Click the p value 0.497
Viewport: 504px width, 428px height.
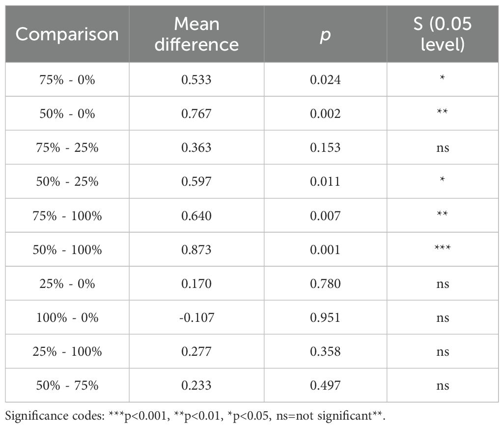click(325, 385)
